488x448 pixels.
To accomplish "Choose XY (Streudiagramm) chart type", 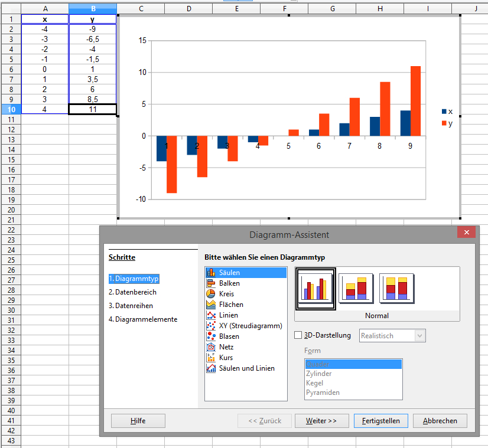I will [250, 326].
